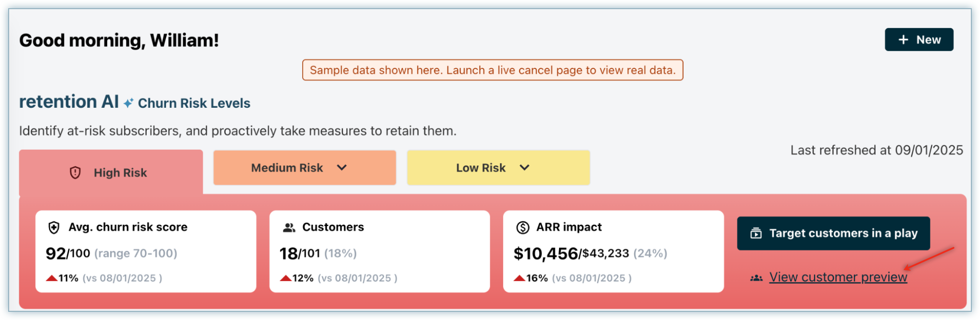Image resolution: width=980 pixels, height=320 pixels.
Task: Click the dollar coin icon for ARR impact
Action: [x=522, y=228]
